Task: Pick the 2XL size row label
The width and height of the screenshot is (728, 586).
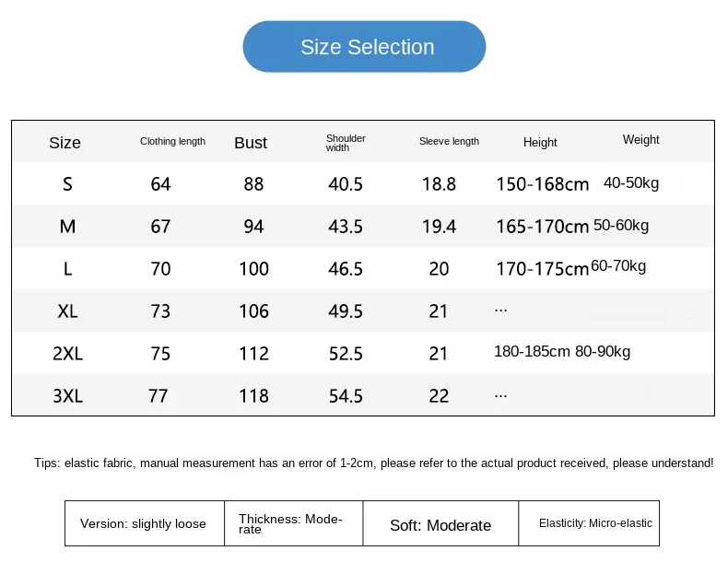Action: 67,354
